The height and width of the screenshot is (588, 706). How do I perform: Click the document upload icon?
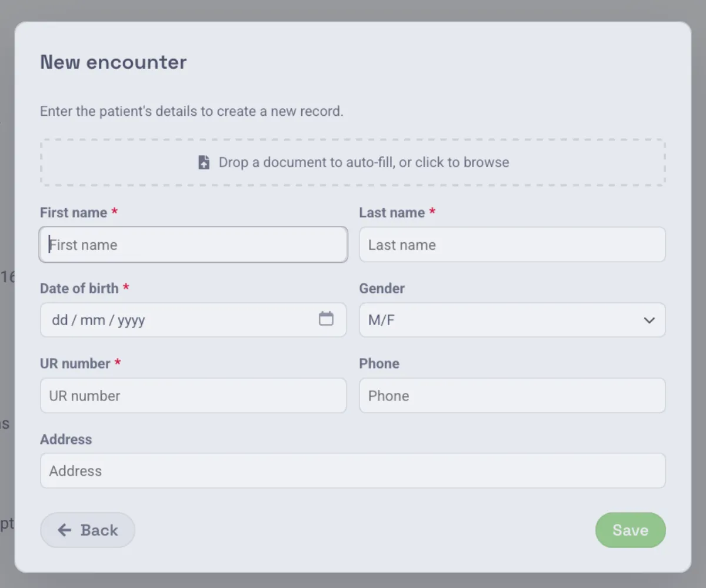pyautogui.click(x=204, y=163)
